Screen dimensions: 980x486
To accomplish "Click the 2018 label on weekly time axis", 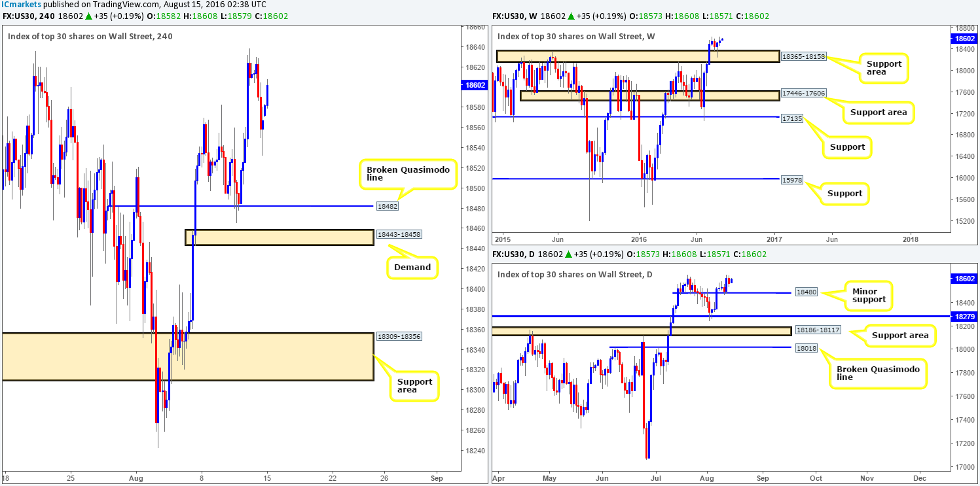I will coord(911,240).
